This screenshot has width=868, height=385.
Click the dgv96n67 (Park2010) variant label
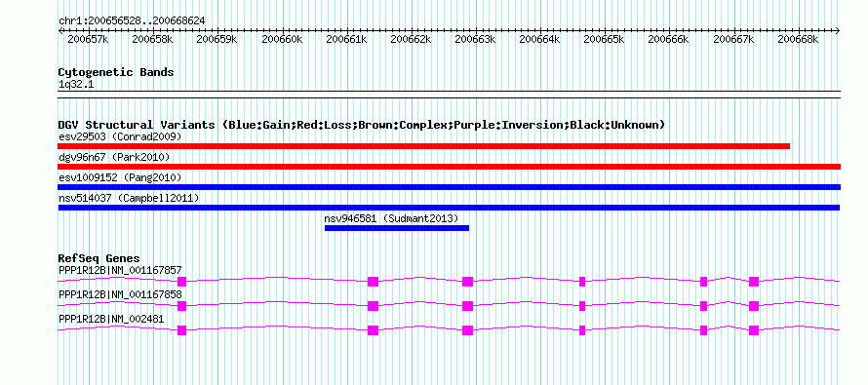pyautogui.click(x=114, y=157)
